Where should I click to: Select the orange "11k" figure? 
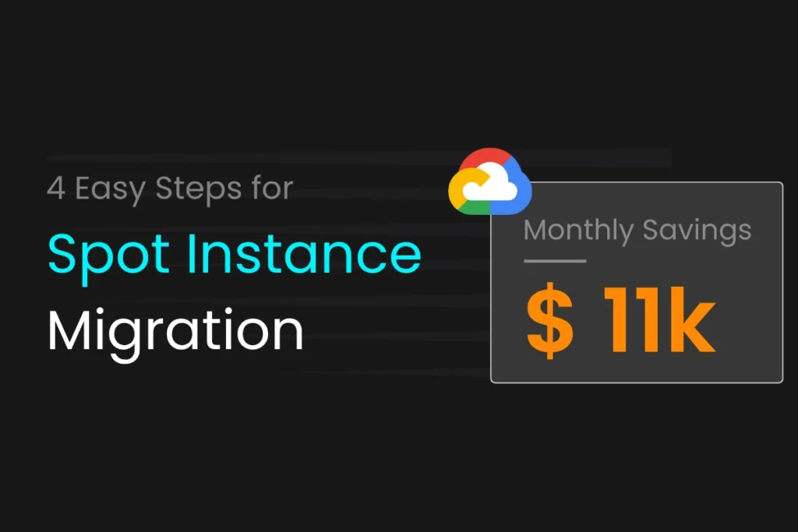(656, 322)
